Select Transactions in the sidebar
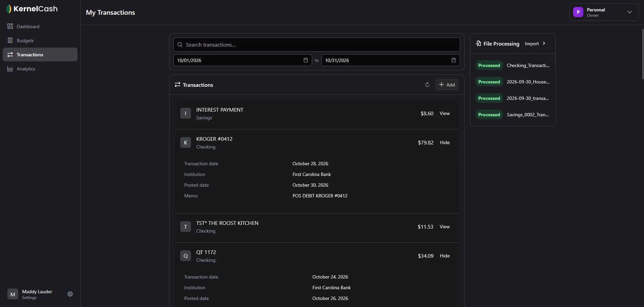 pyautogui.click(x=40, y=55)
